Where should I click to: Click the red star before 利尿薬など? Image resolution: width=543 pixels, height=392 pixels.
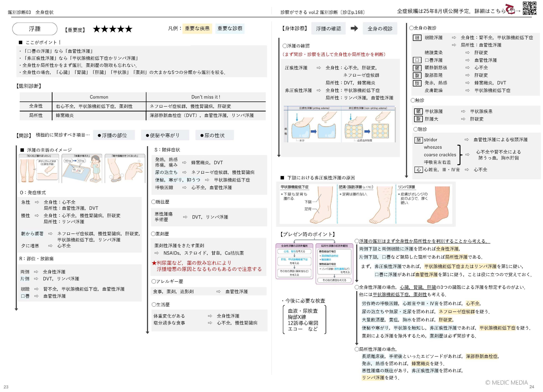154,263
